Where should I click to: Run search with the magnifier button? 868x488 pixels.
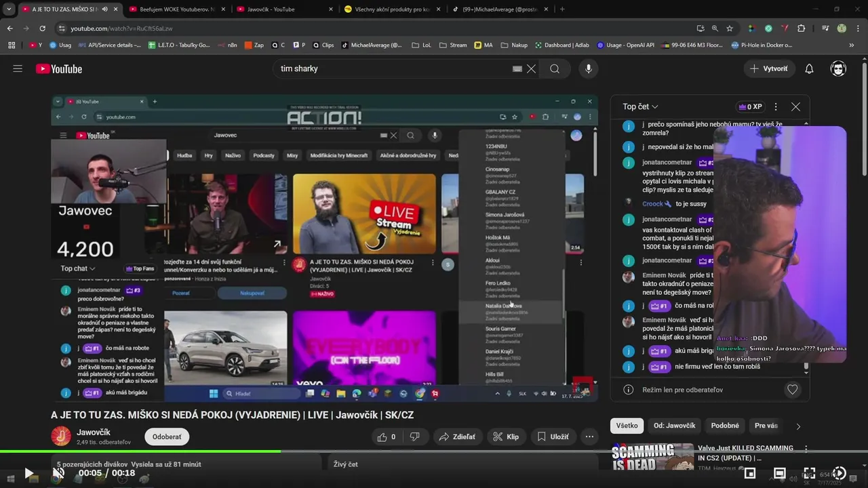coord(555,68)
